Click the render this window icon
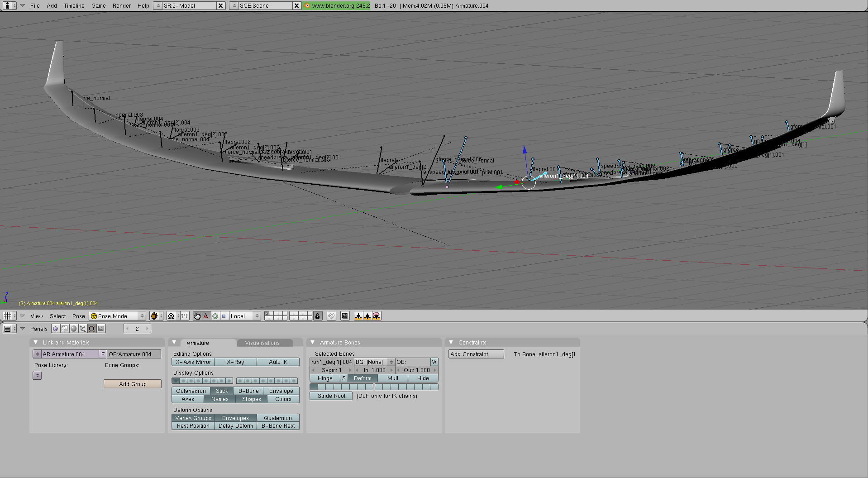The height and width of the screenshot is (478, 868). [345, 316]
